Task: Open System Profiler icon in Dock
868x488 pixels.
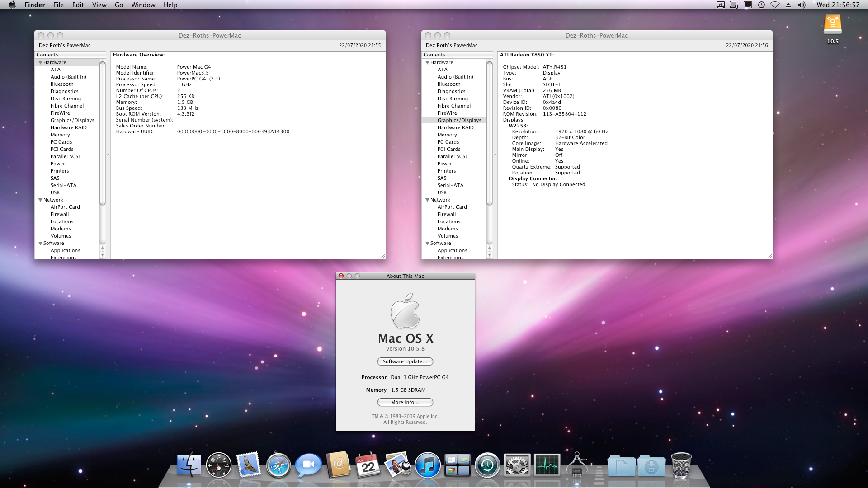Action: pyautogui.click(x=577, y=465)
